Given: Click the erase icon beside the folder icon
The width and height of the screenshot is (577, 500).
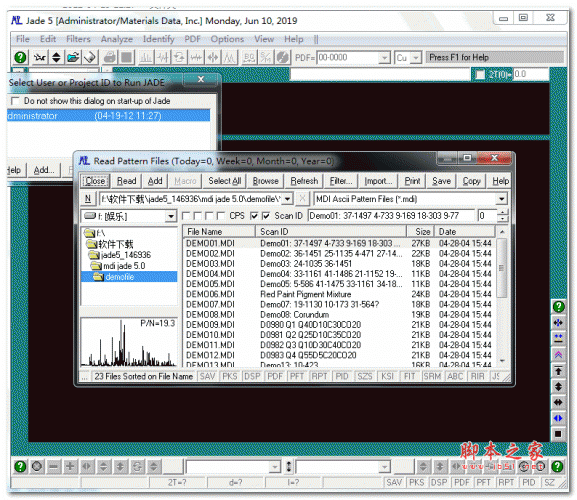Looking at the screenshot, I should pos(90,57).
